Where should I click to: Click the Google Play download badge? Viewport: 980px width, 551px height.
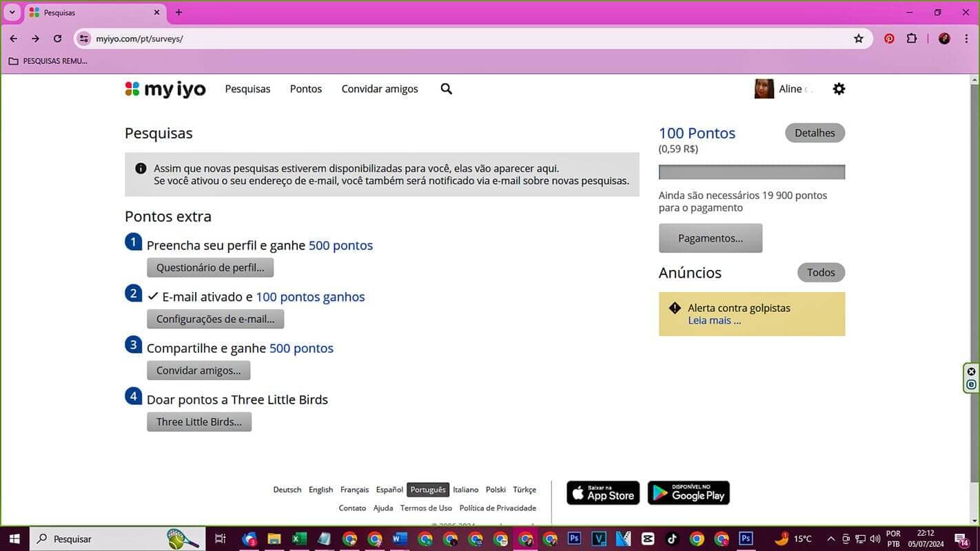tap(688, 493)
